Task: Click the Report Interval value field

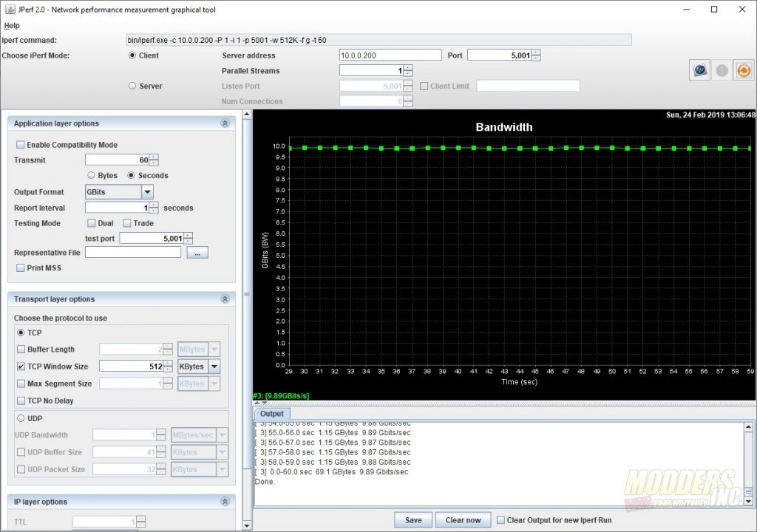Action: tap(117, 208)
